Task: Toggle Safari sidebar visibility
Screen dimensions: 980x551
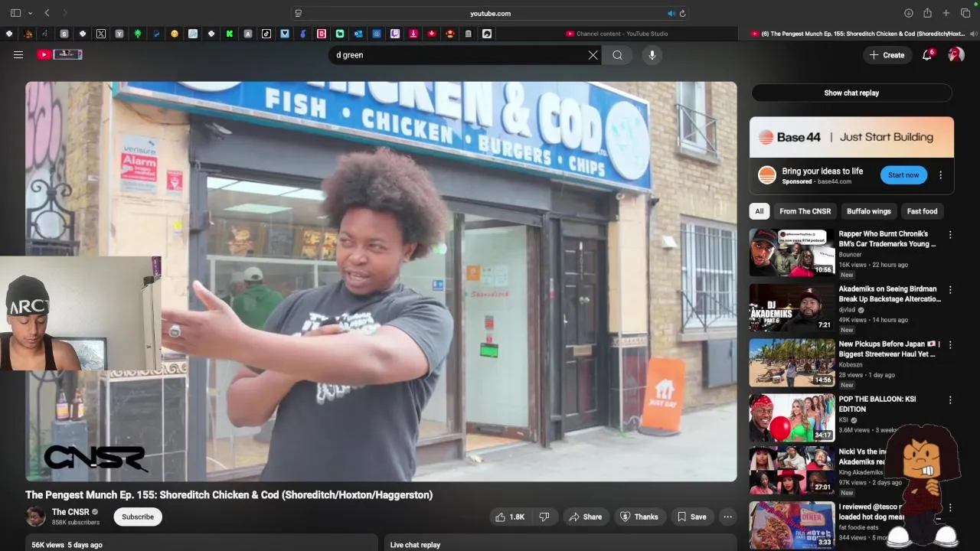Action: 15,13
